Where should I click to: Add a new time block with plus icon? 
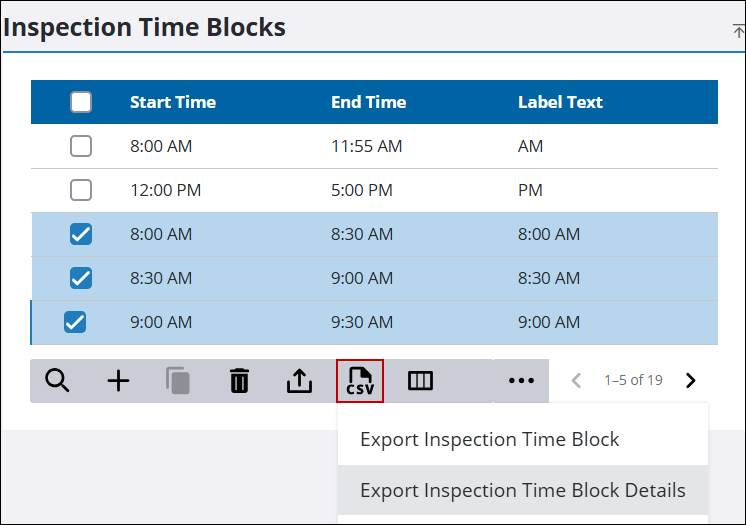point(119,381)
